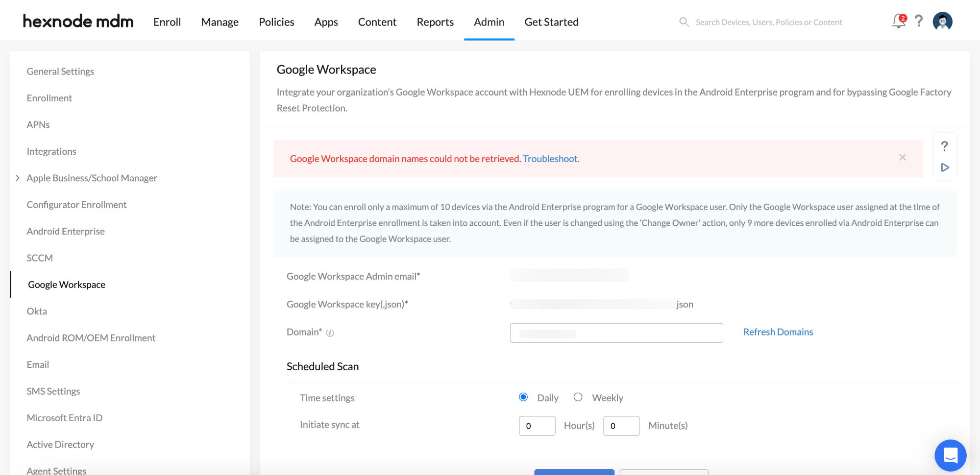Screen dimensions: 980x475
Task: Open the Content tab
Action: point(377,22)
